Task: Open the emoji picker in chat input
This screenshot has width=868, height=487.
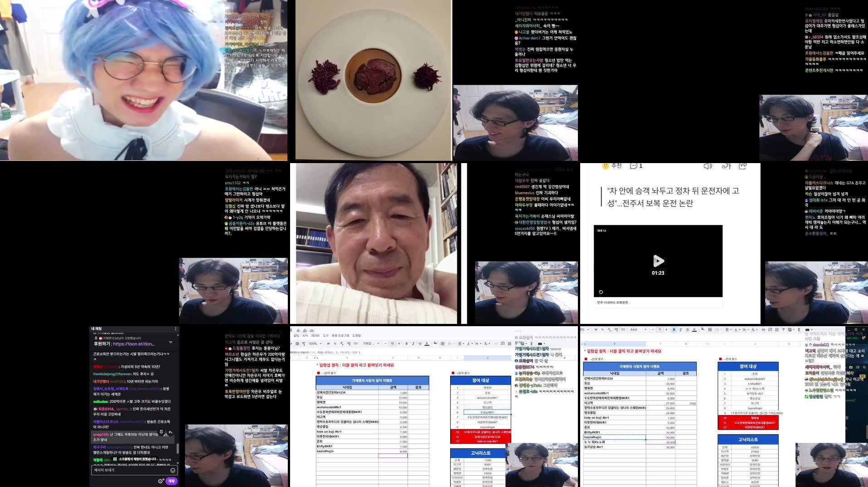Action: coord(173,470)
